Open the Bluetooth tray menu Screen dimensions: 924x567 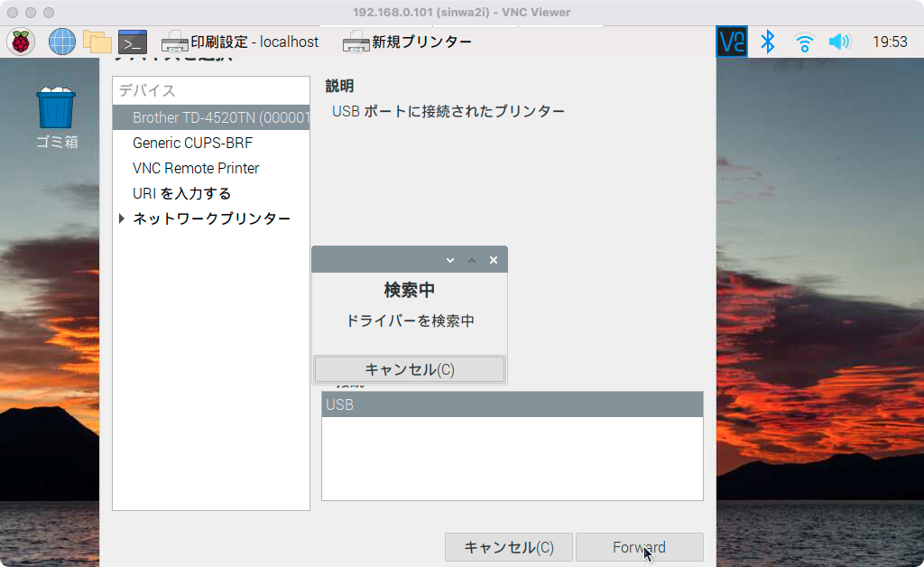768,42
